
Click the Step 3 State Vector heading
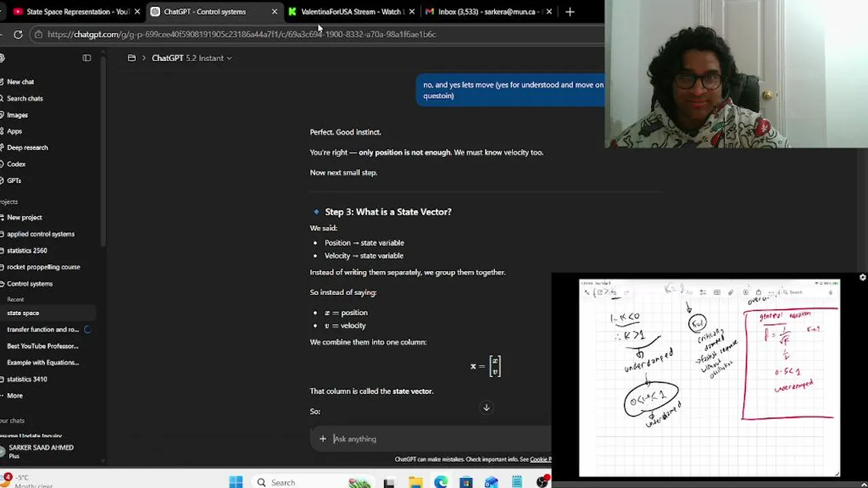[388, 212]
